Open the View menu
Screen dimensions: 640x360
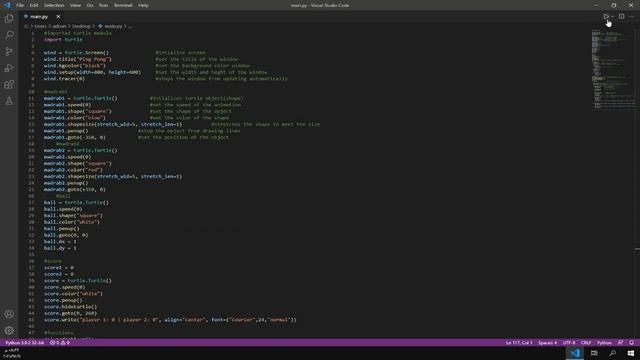(76, 5)
